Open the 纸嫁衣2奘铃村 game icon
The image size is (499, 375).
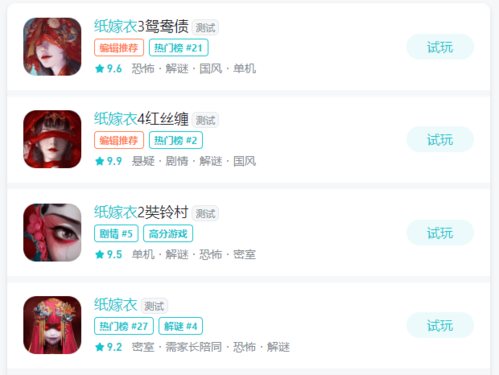click(52, 232)
